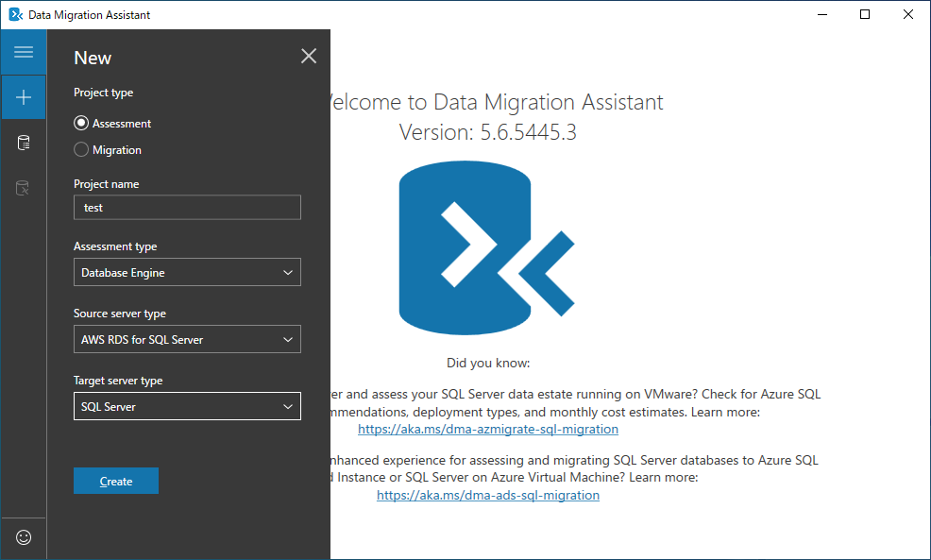Close the New project panel

click(309, 56)
